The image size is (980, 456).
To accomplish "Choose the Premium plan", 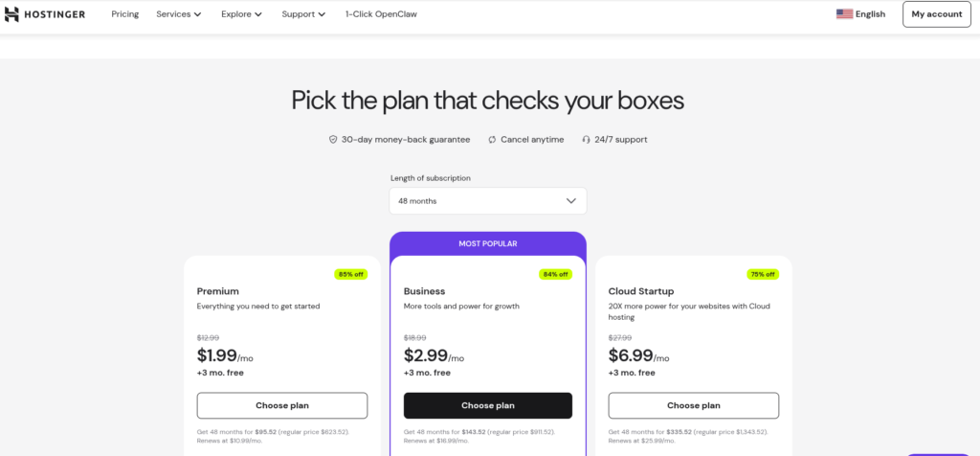I will pos(282,405).
